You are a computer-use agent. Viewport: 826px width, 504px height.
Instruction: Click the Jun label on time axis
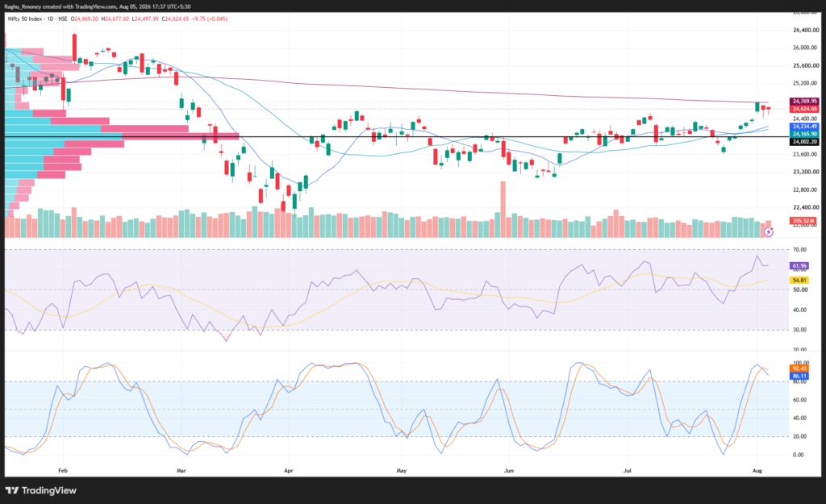pos(509,470)
